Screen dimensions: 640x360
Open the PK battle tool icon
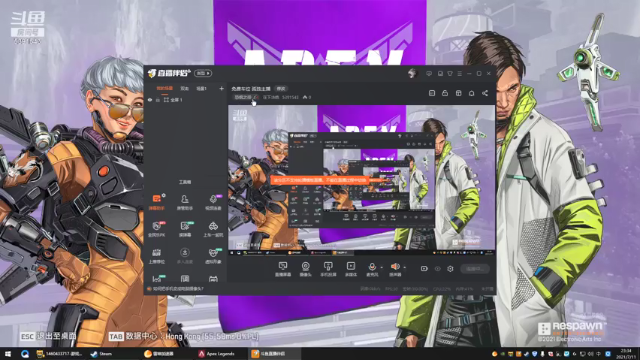pos(157,229)
